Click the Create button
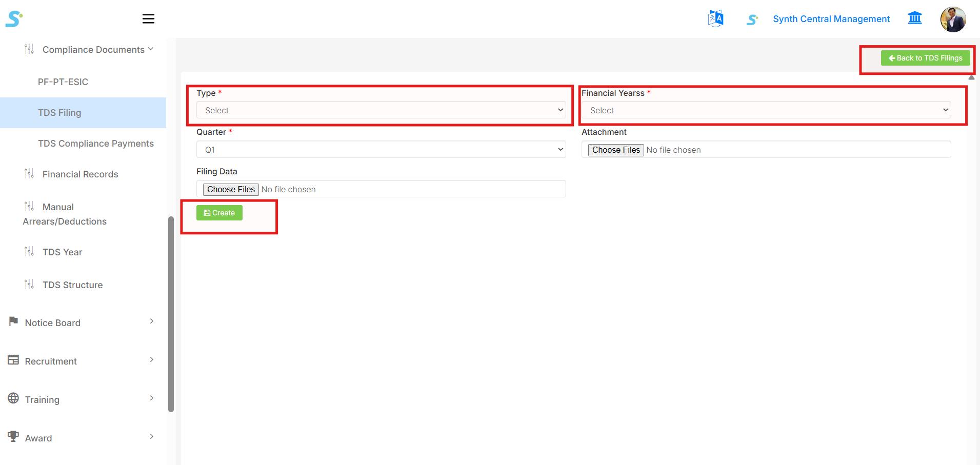Viewport: 980px width, 465px height. tap(219, 212)
